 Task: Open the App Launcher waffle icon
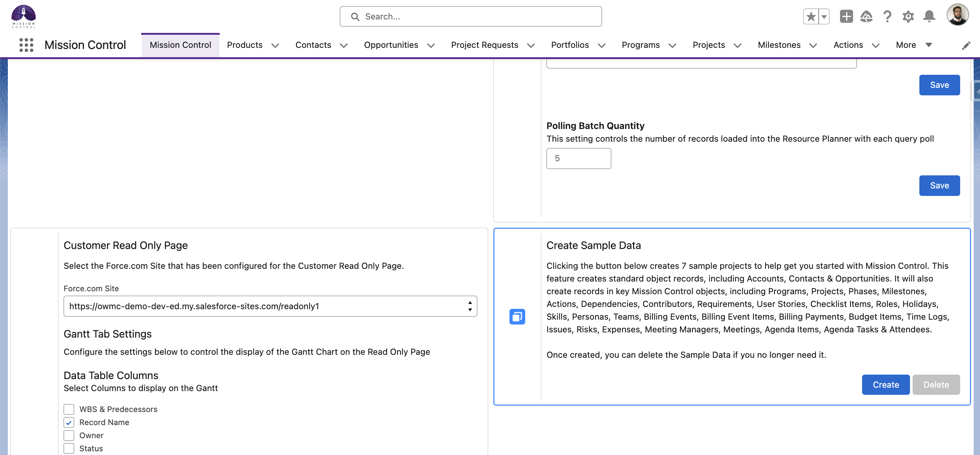tap(25, 45)
